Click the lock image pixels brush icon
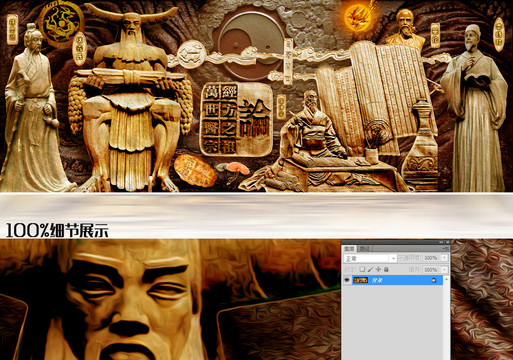Screen dimensions: 513x360 370,269
